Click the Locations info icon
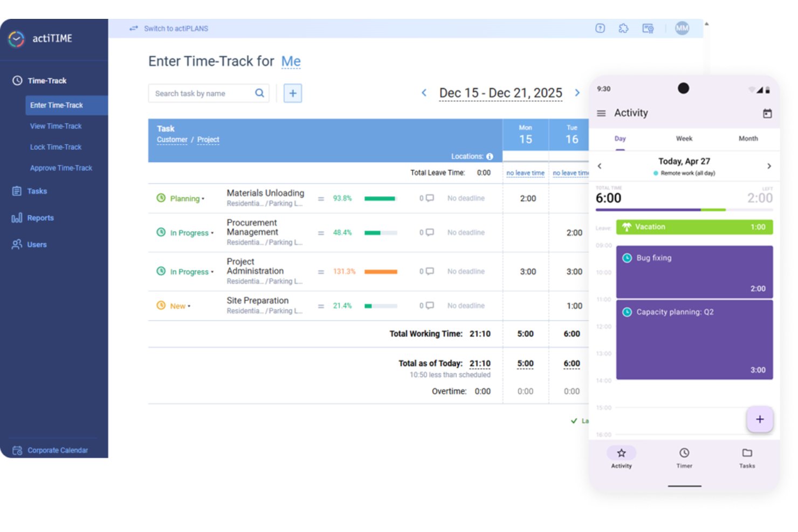798x532 pixels. [490, 156]
